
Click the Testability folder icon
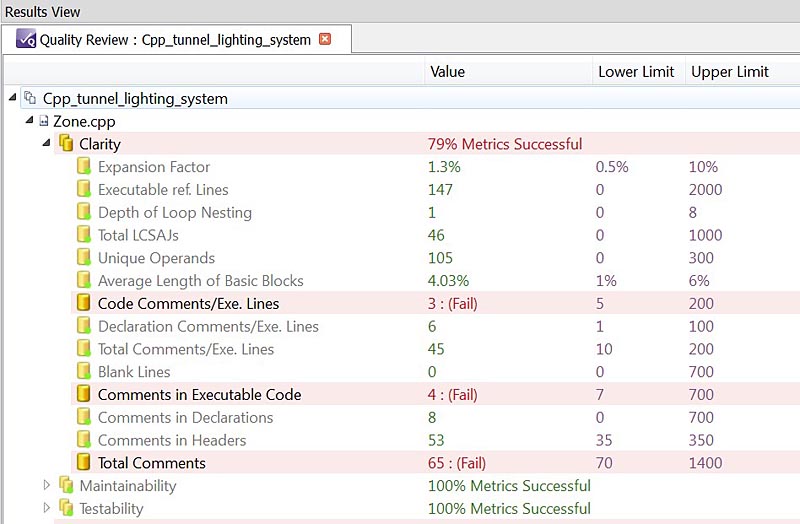click(x=66, y=508)
